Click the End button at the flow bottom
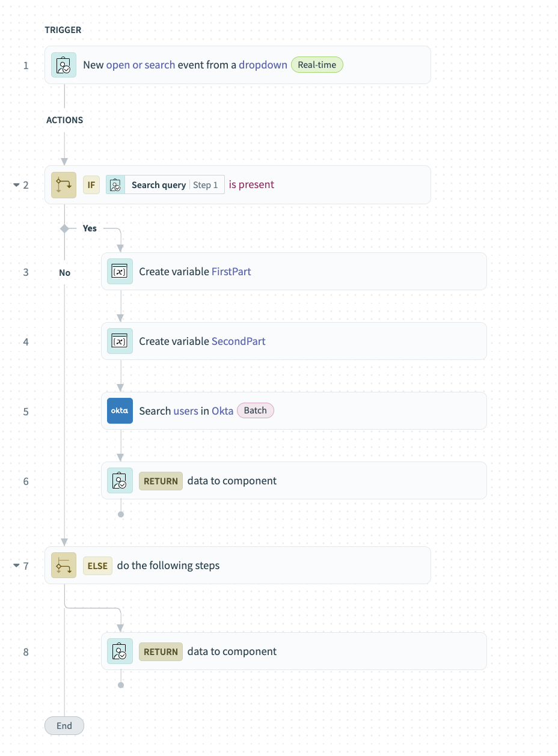The width and height of the screenshot is (558, 756). point(64,725)
